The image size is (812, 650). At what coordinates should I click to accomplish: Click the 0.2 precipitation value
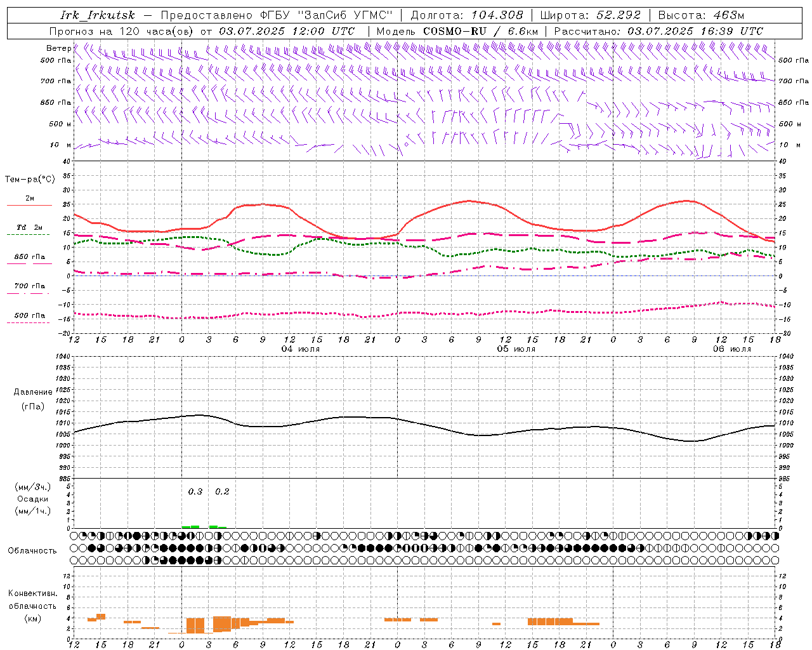coord(222,491)
